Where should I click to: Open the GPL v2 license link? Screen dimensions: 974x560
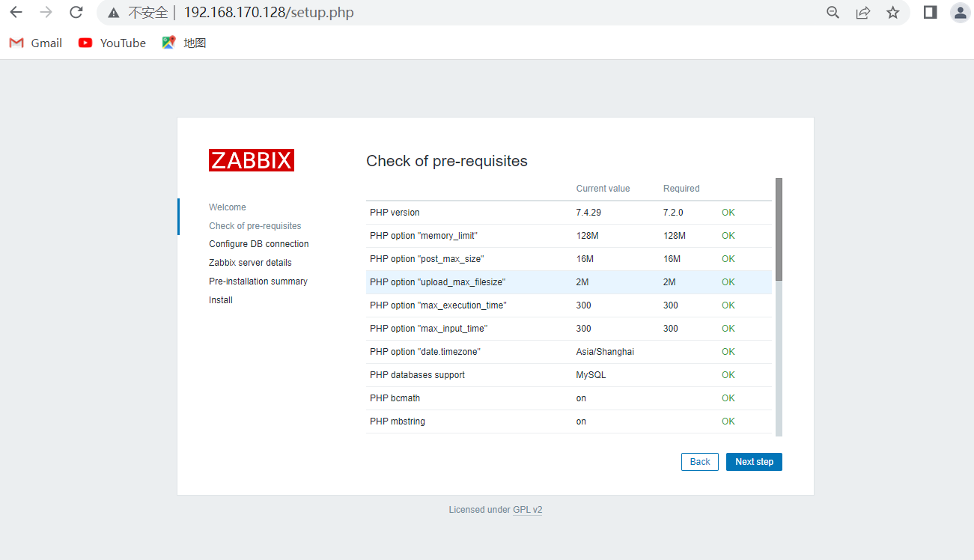[x=528, y=510]
